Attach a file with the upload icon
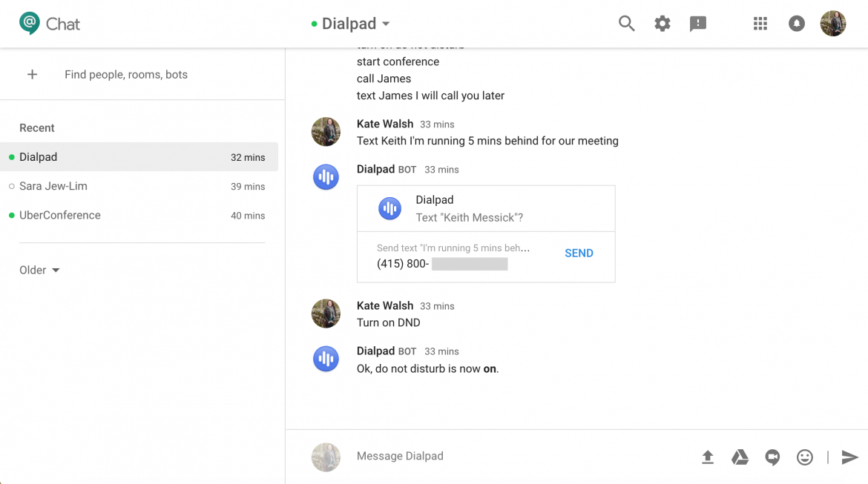 coord(707,457)
